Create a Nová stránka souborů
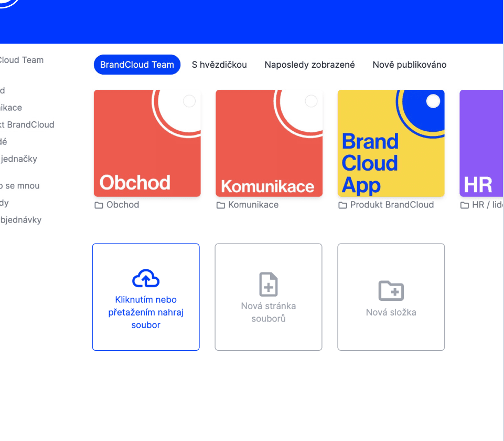The height and width of the screenshot is (441, 504). pos(269,297)
